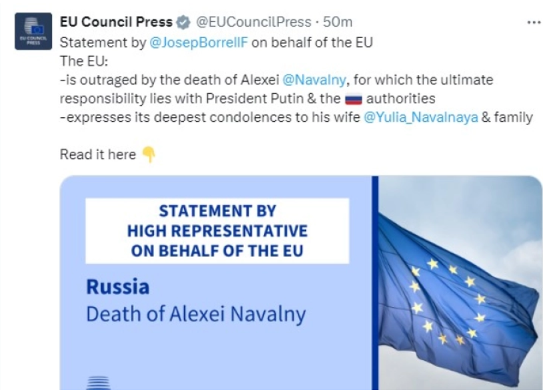Open the 50m timestamp link
The height and width of the screenshot is (392, 543).
[x=337, y=23]
